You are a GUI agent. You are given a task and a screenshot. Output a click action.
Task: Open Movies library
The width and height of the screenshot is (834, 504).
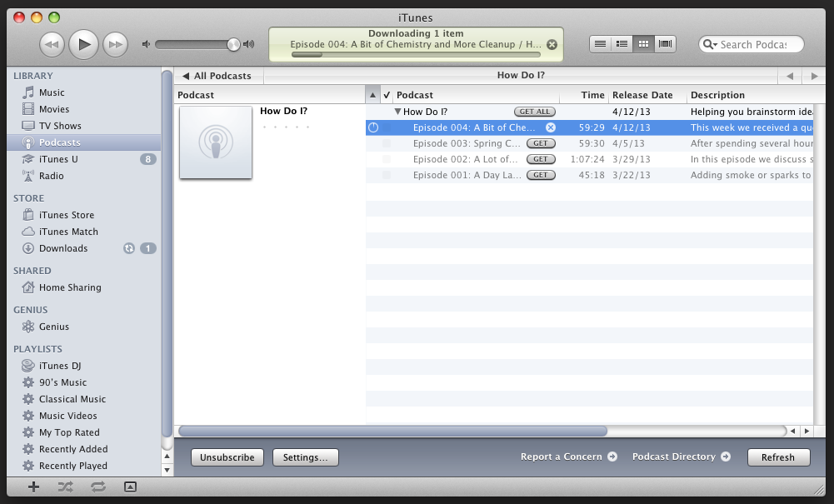coord(53,109)
